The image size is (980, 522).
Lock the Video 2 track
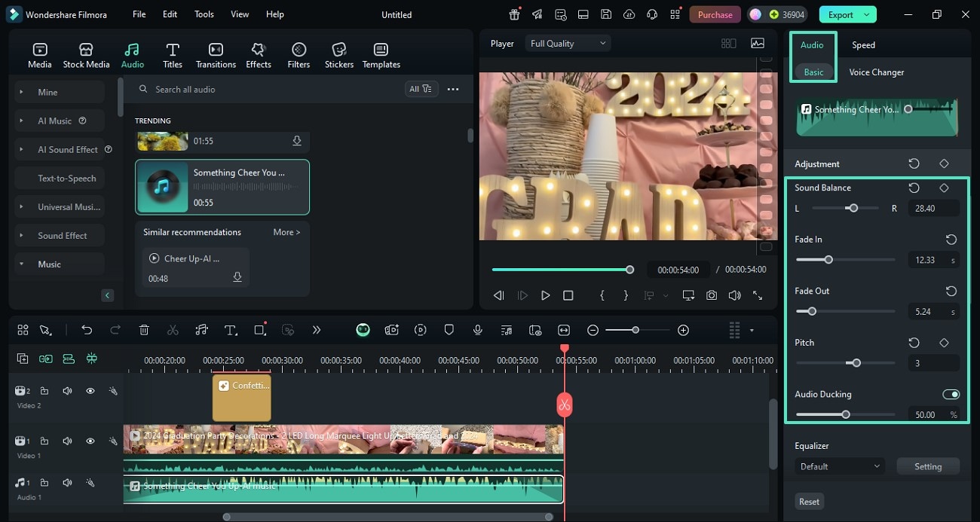pyautogui.click(x=44, y=391)
